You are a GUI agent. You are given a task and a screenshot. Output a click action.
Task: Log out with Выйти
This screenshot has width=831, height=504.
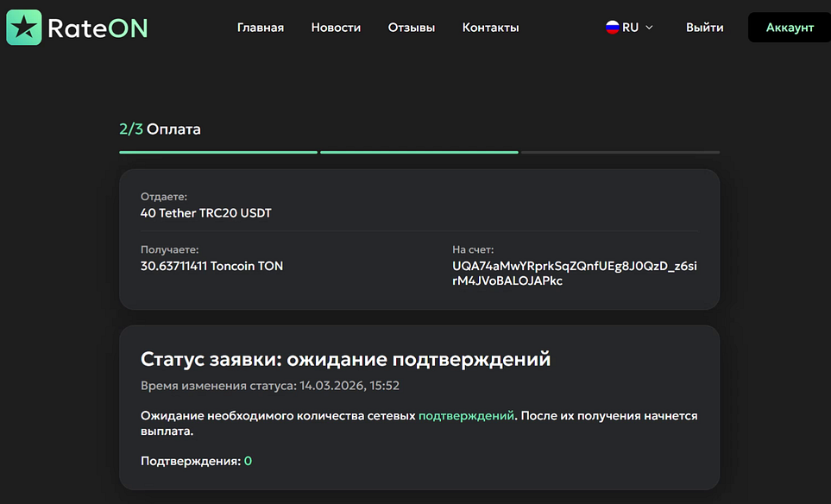pos(704,28)
